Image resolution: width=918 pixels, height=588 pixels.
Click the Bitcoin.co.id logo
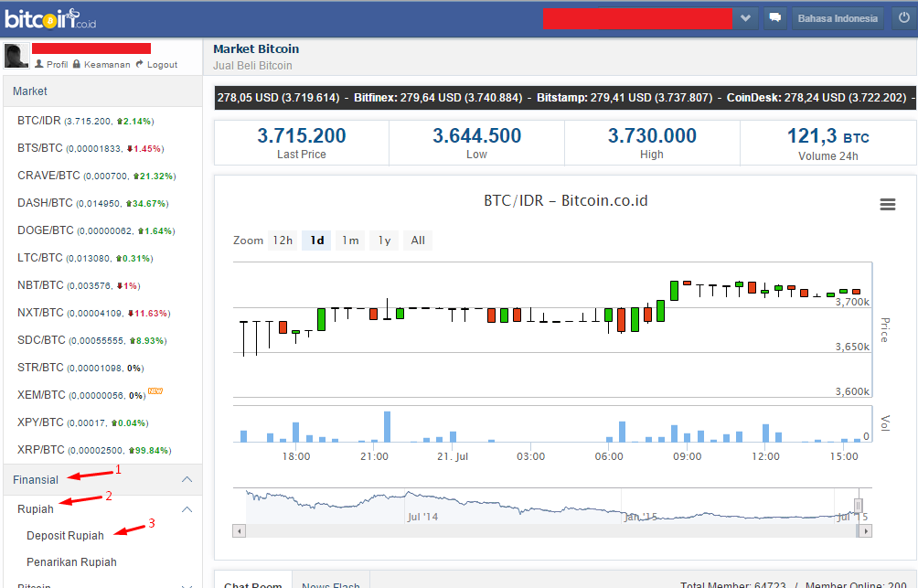(x=44, y=17)
